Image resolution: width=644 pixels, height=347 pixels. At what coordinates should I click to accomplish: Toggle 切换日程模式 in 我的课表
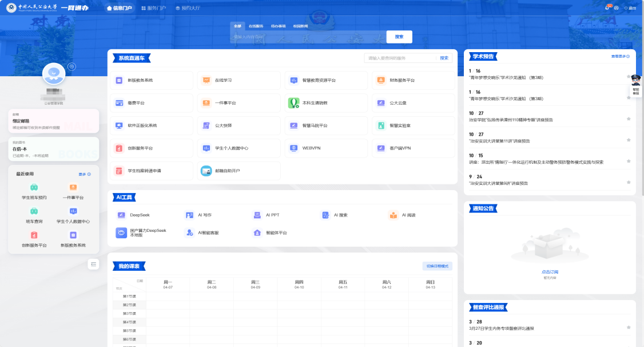tap(438, 266)
